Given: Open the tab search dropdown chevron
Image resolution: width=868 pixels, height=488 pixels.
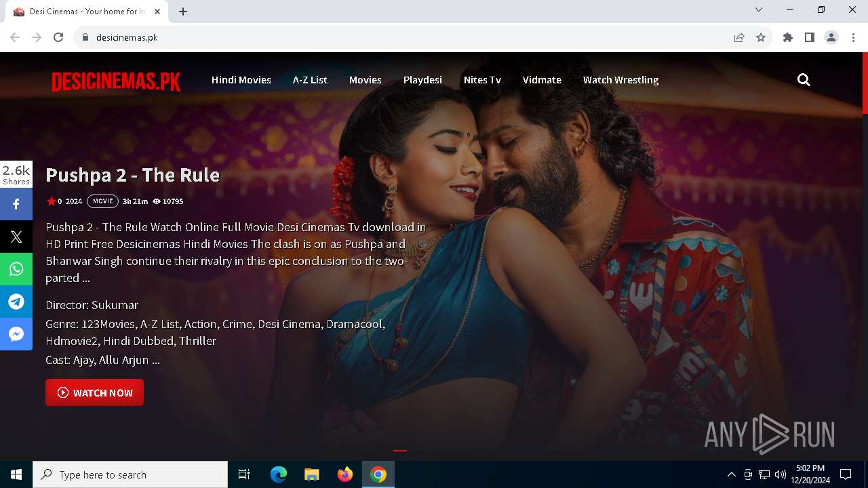Looking at the screenshot, I should coord(759,9).
